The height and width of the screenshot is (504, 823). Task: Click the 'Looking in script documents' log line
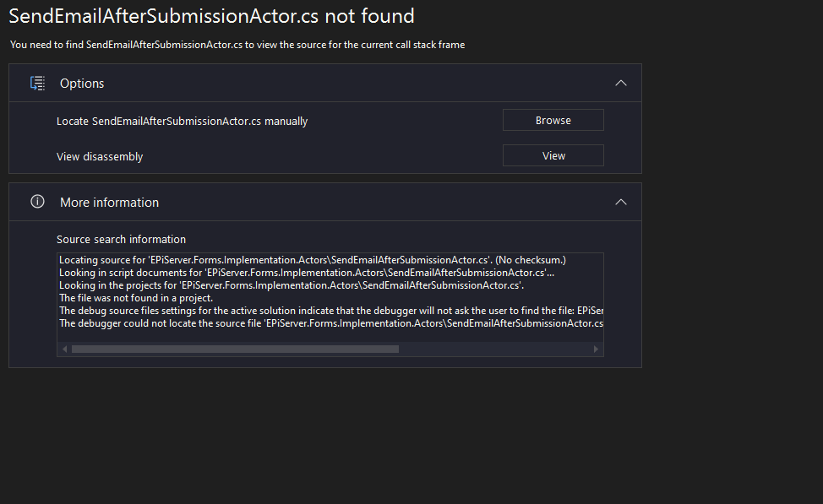coord(307,273)
